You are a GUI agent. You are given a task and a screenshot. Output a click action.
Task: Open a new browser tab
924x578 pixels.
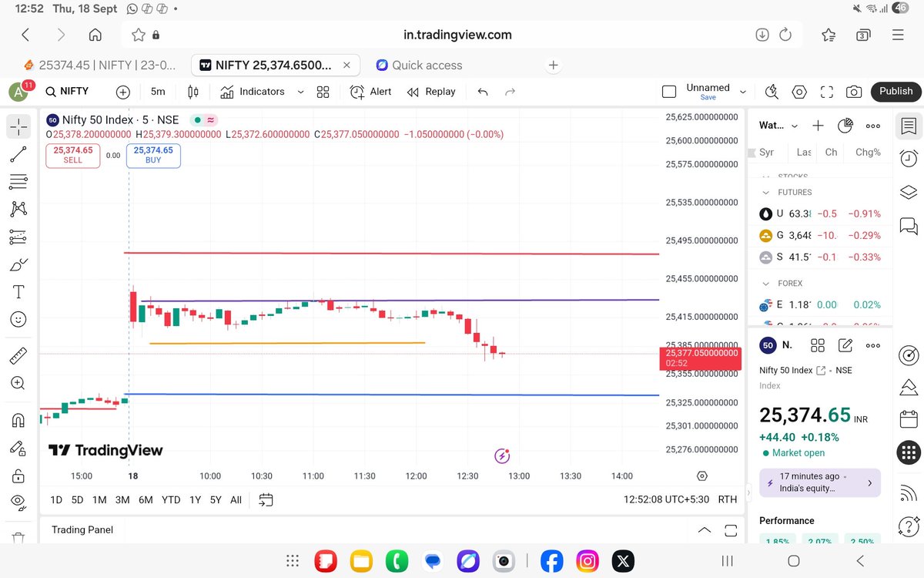[x=553, y=66]
